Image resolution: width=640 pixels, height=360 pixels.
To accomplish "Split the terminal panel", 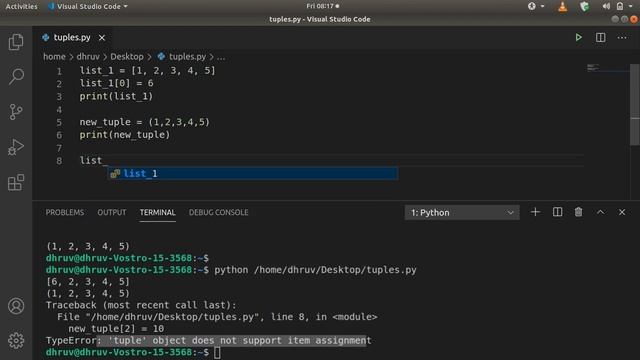I will tap(557, 212).
